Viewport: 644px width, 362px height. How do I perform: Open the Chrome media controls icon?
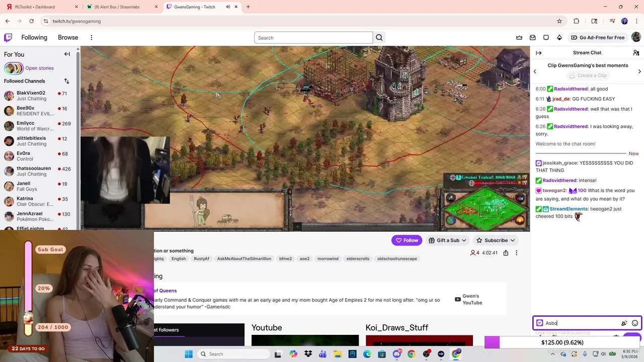[612, 21]
